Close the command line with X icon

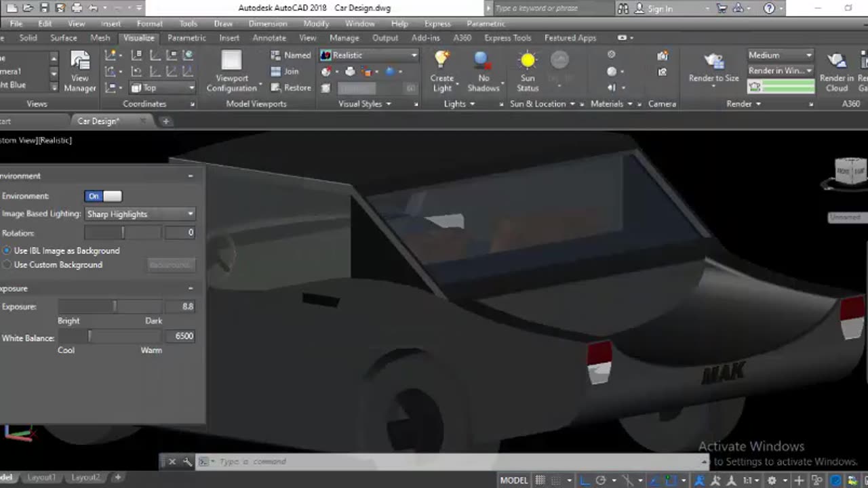coord(172,462)
